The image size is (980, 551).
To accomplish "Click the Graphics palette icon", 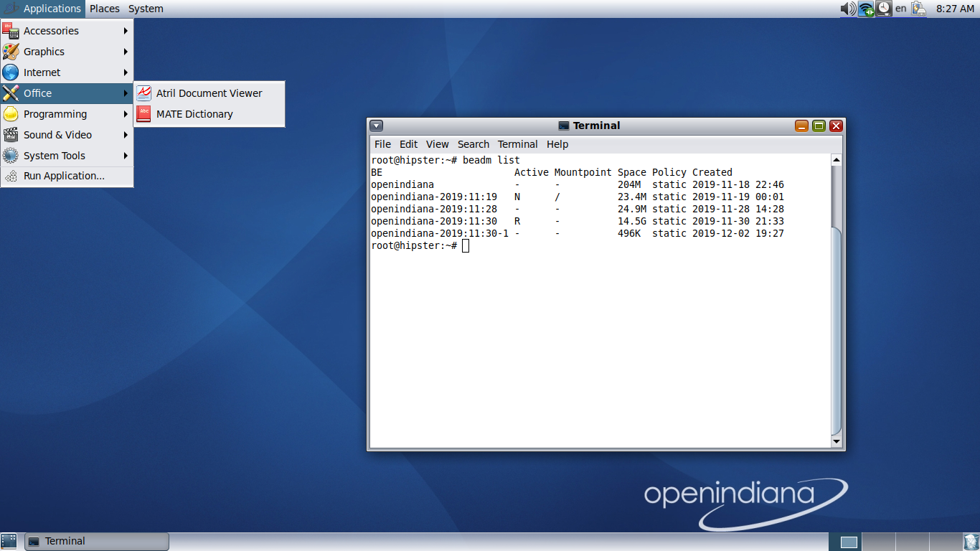I will 11,52.
